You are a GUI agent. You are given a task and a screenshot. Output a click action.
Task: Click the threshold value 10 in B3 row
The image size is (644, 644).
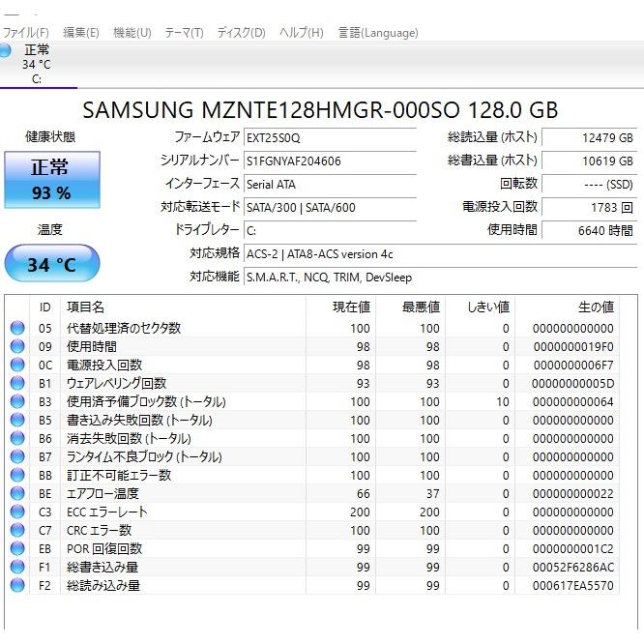point(502,402)
